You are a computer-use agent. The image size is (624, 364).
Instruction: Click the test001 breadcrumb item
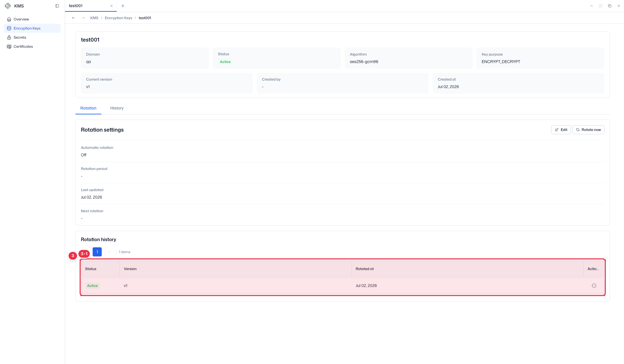pyautogui.click(x=145, y=18)
